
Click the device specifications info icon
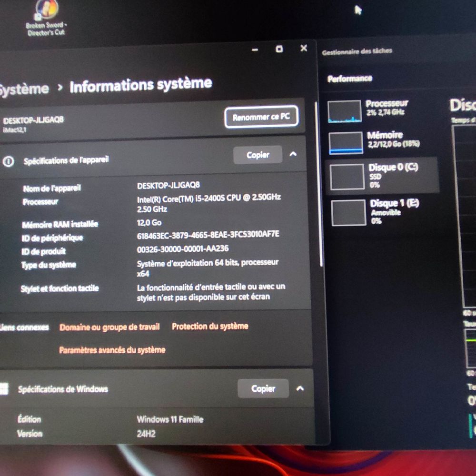tap(8, 161)
